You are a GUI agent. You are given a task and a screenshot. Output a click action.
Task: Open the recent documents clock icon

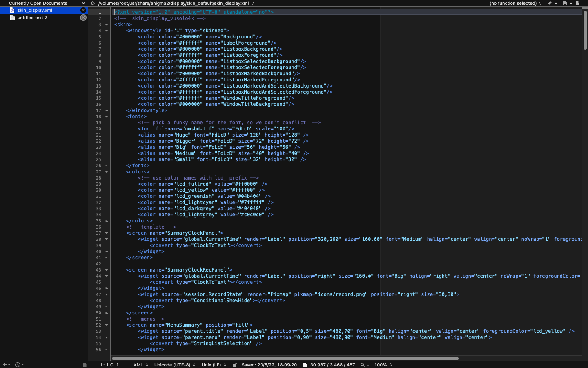pos(18,365)
